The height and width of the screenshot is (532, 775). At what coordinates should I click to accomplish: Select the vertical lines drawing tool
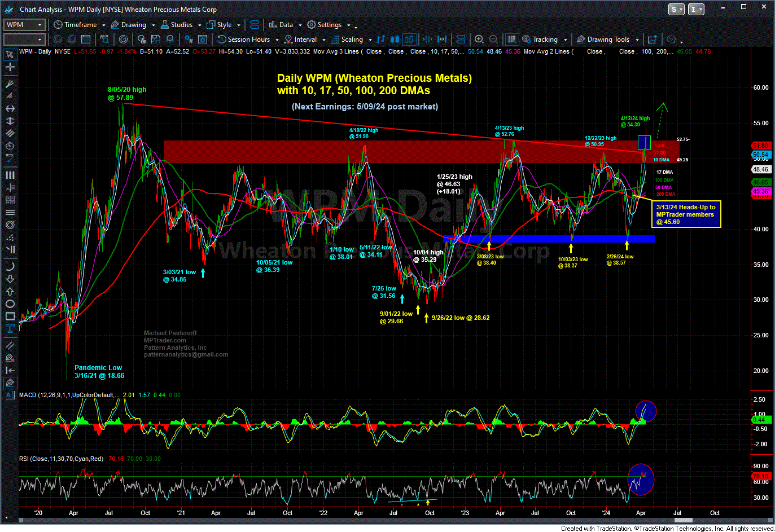[x=10, y=175]
